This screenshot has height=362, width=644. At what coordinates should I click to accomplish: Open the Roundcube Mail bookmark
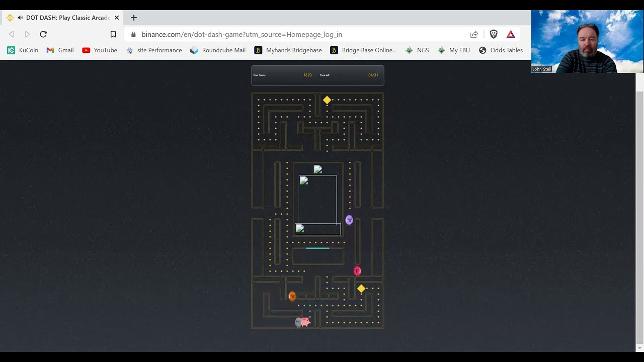[x=218, y=50]
